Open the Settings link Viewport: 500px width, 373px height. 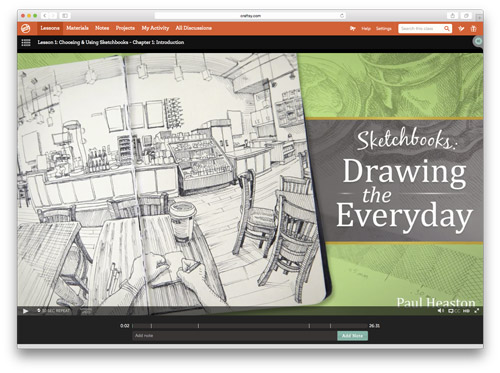(384, 29)
